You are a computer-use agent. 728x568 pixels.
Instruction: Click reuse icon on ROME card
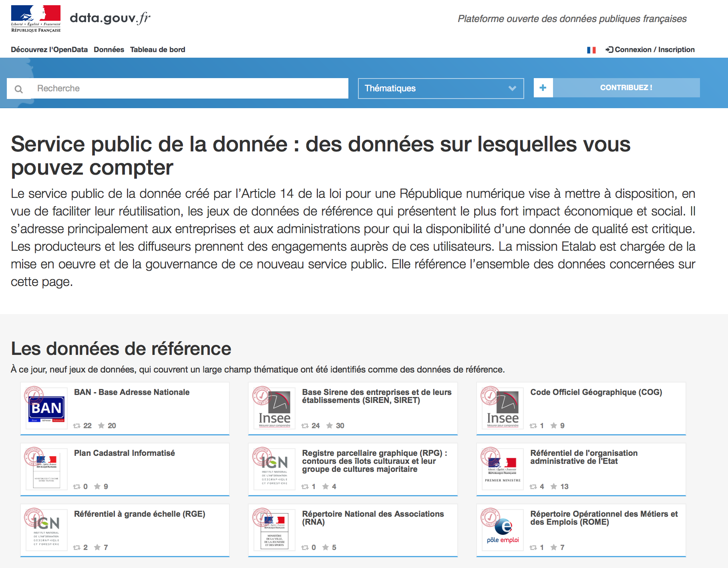point(533,548)
